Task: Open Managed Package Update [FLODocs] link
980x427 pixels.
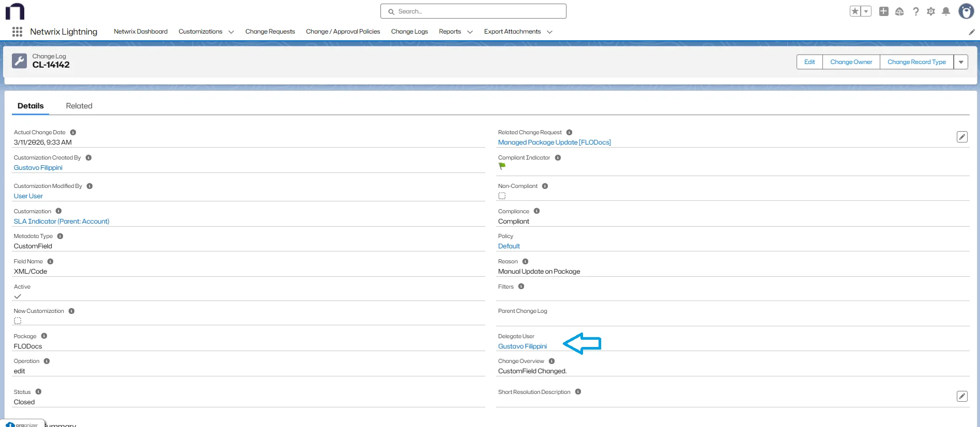Action: click(554, 143)
